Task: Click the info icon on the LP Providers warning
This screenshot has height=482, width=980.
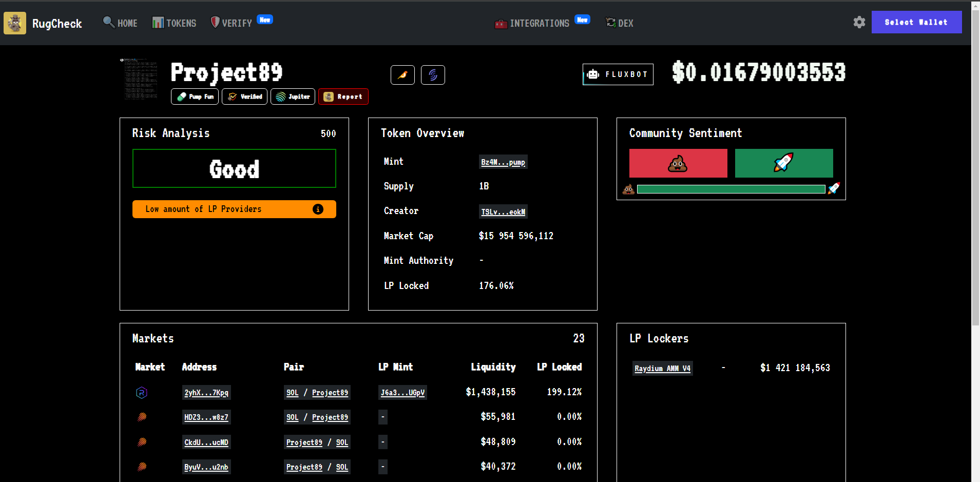Action: coord(318,209)
